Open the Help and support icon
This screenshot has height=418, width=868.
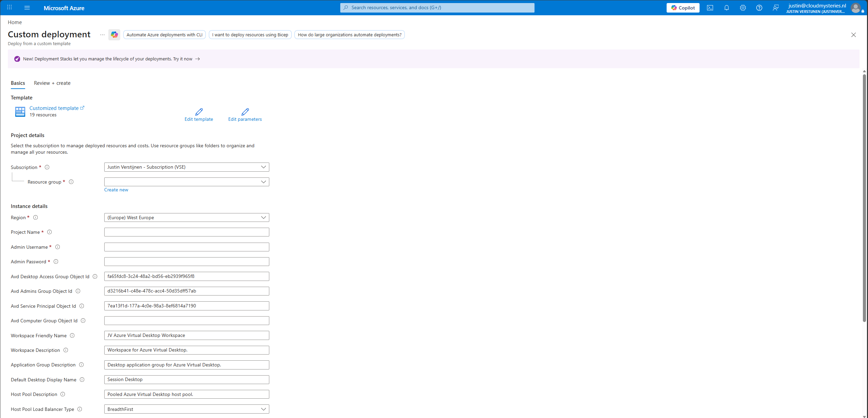click(x=759, y=8)
